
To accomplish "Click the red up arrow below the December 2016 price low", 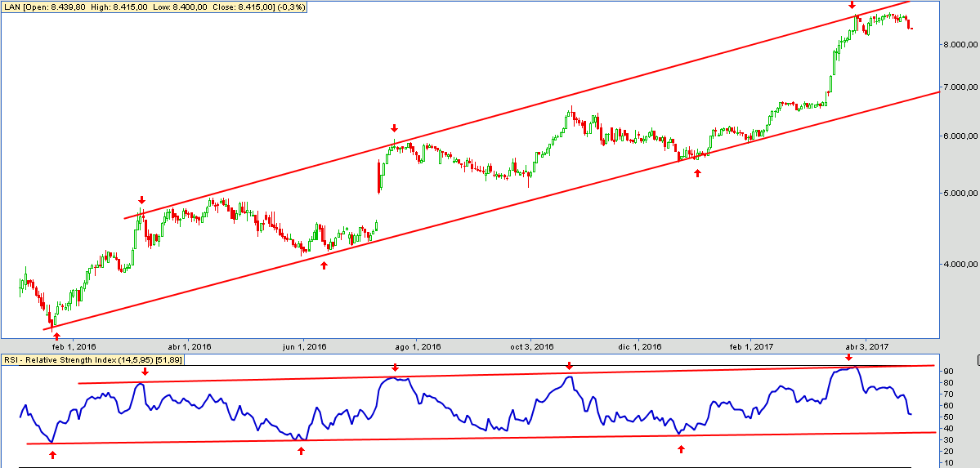I will (x=697, y=172).
